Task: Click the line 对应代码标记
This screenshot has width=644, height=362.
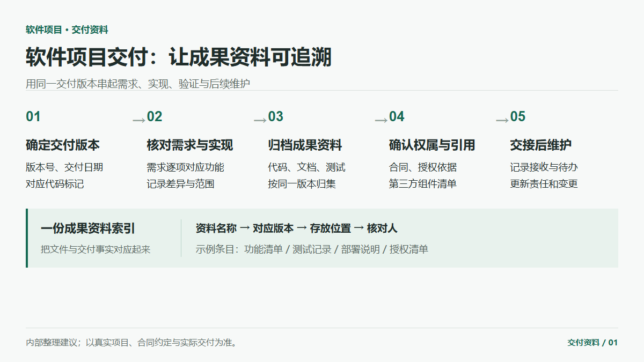Action: point(55,184)
